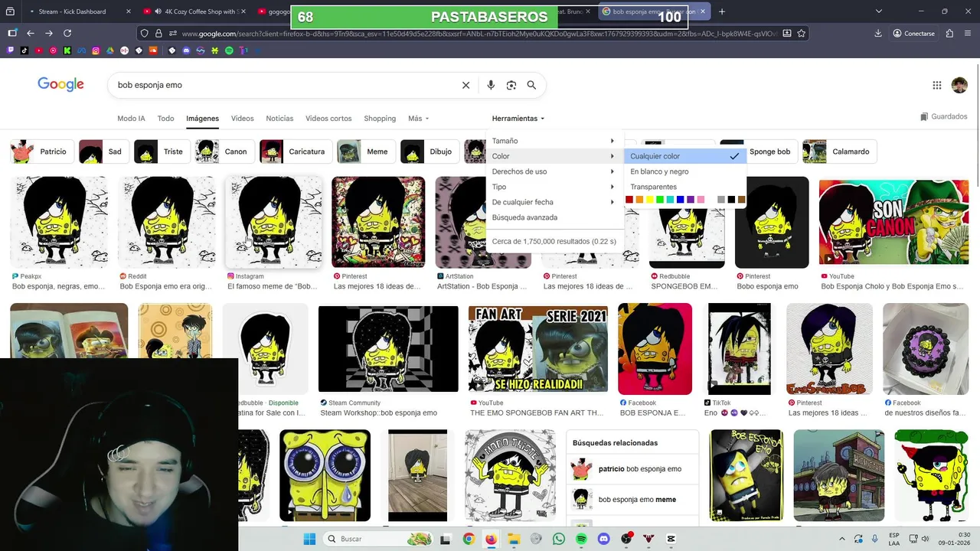
Task: Open the Windows Start menu
Action: coord(309,539)
